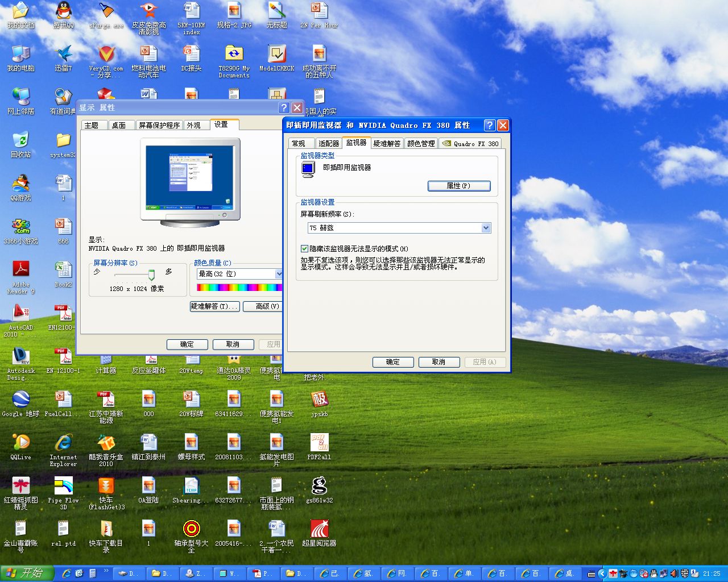728x582 pixels.
Task: Switch to the 适配器 tab
Action: click(328, 143)
